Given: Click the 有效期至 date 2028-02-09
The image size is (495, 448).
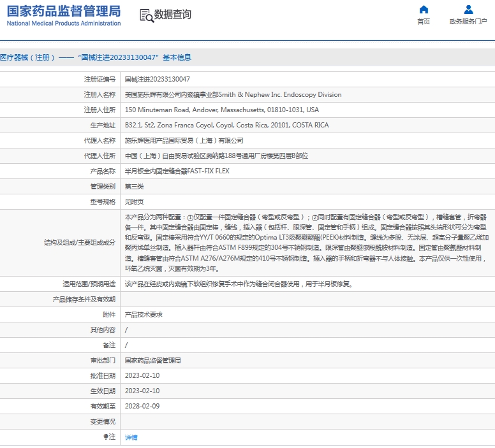Looking at the screenshot, I should click(x=142, y=406).
